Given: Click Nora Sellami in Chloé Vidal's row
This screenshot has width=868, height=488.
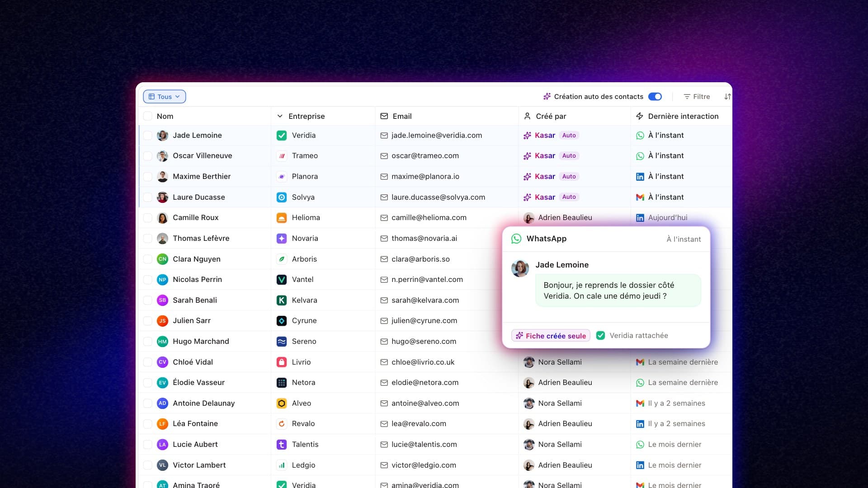Looking at the screenshot, I should [x=560, y=362].
